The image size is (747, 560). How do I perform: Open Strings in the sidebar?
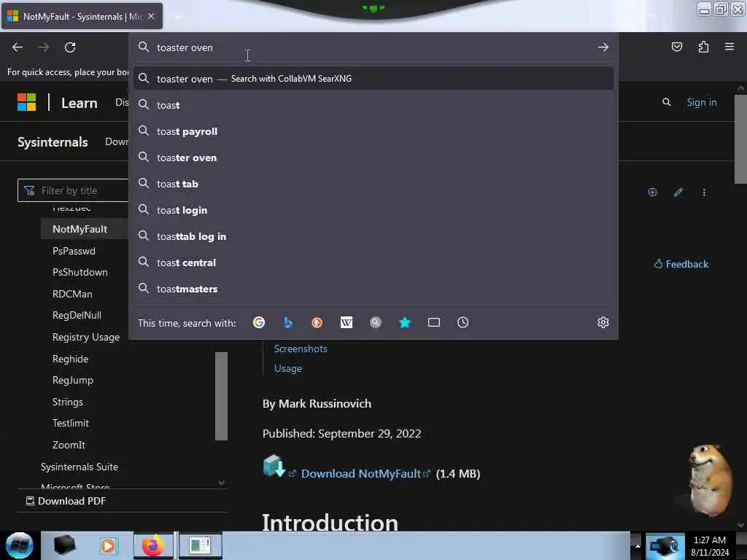tap(68, 402)
